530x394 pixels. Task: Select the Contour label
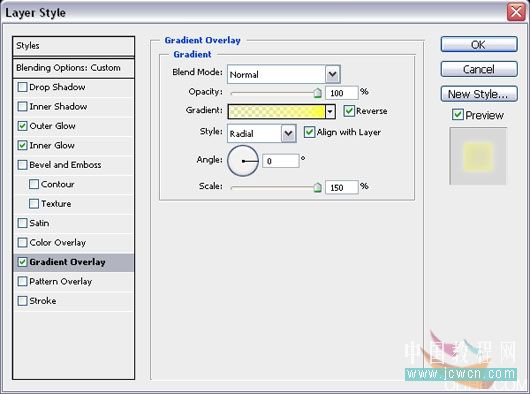point(58,184)
